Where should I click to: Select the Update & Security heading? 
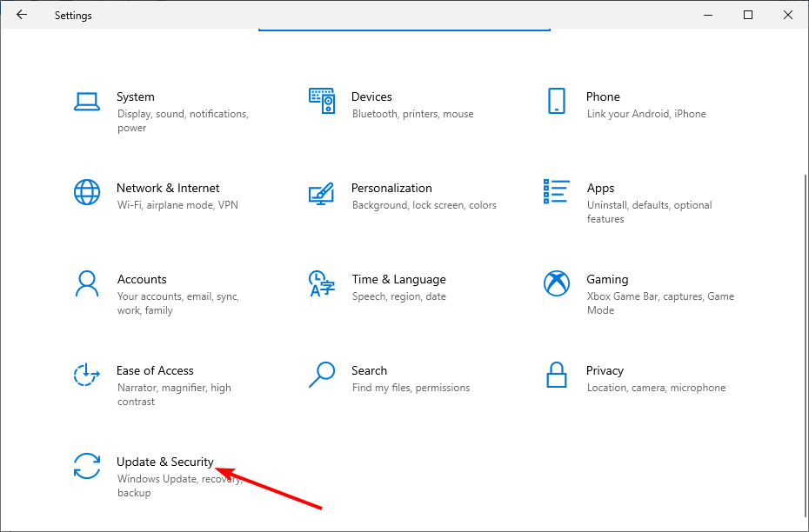[165, 462]
